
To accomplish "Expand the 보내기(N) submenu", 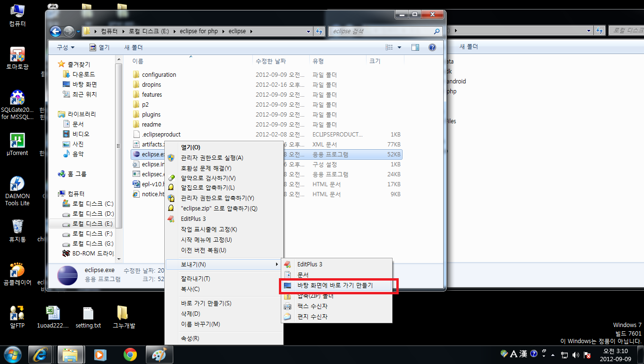I will click(224, 264).
